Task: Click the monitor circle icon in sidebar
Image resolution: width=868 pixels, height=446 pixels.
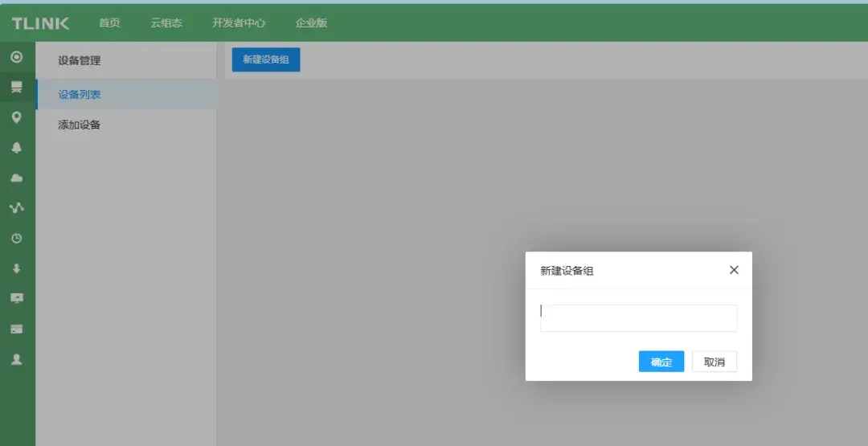Action: [x=17, y=56]
